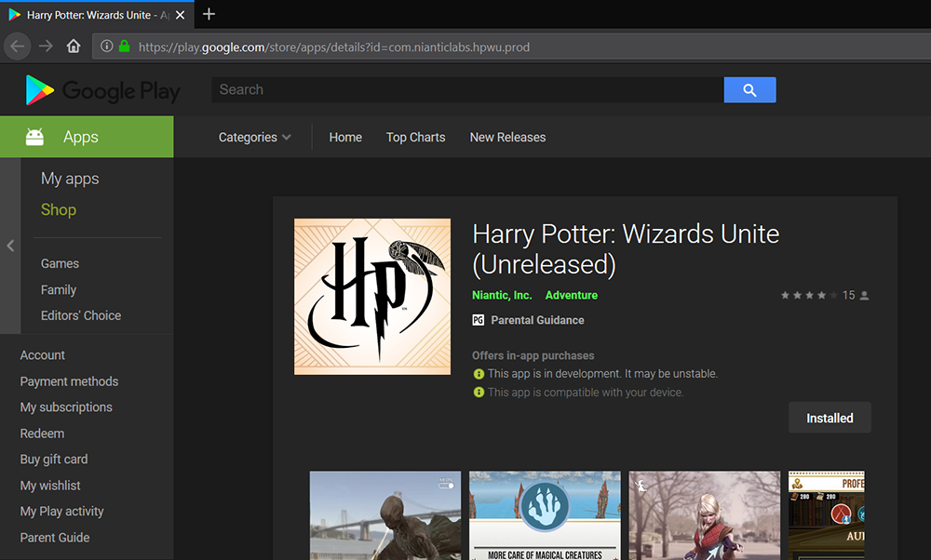Click the Google Play logo
This screenshot has height=560, width=931.
click(102, 90)
